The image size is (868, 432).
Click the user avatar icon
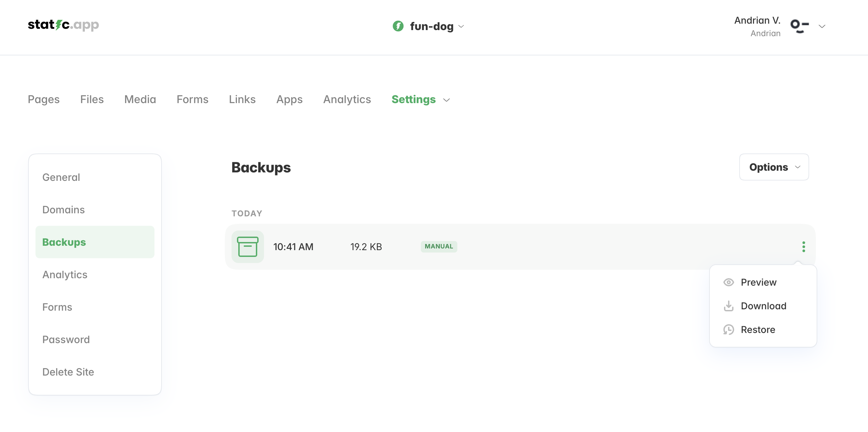pos(799,26)
